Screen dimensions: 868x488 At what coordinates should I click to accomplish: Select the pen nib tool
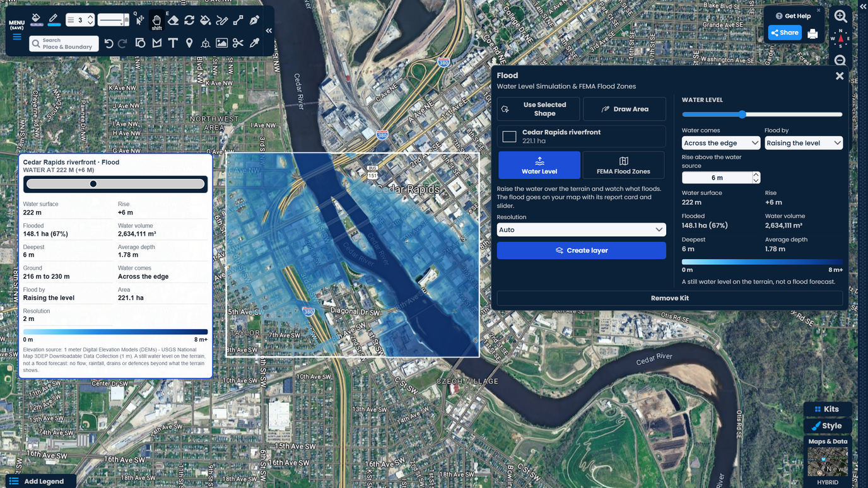255,20
